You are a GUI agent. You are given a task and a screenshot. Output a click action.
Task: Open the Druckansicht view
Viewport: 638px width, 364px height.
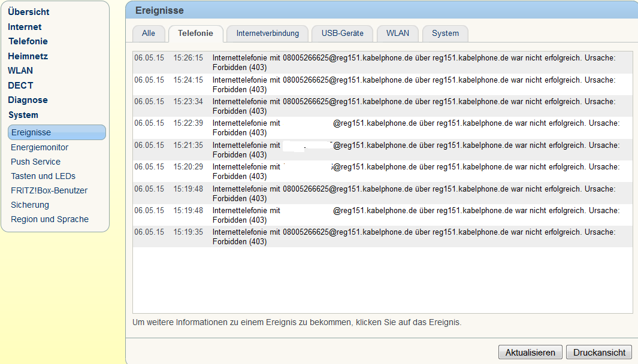(598, 352)
